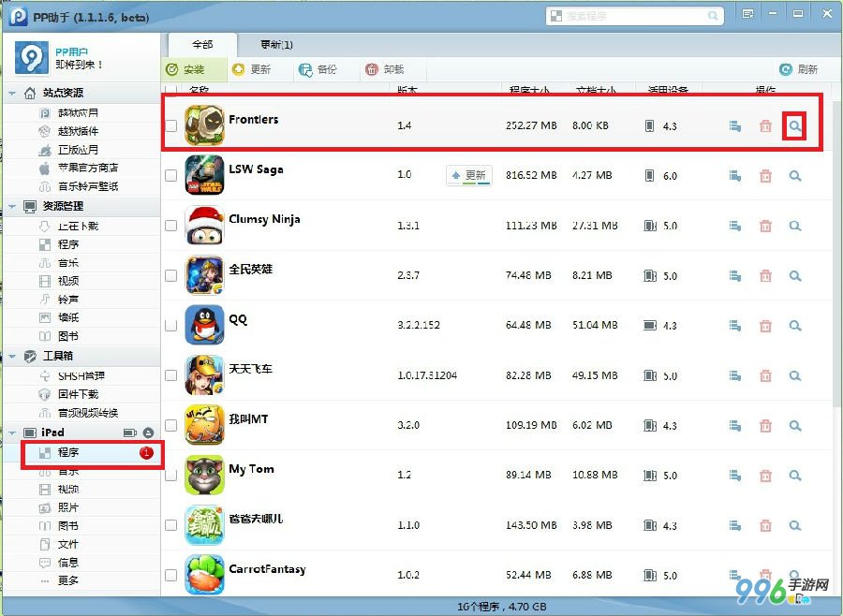Click the trash icon in the Frontiers row
The height and width of the screenshot is (616, 843).
click(765, 126)
